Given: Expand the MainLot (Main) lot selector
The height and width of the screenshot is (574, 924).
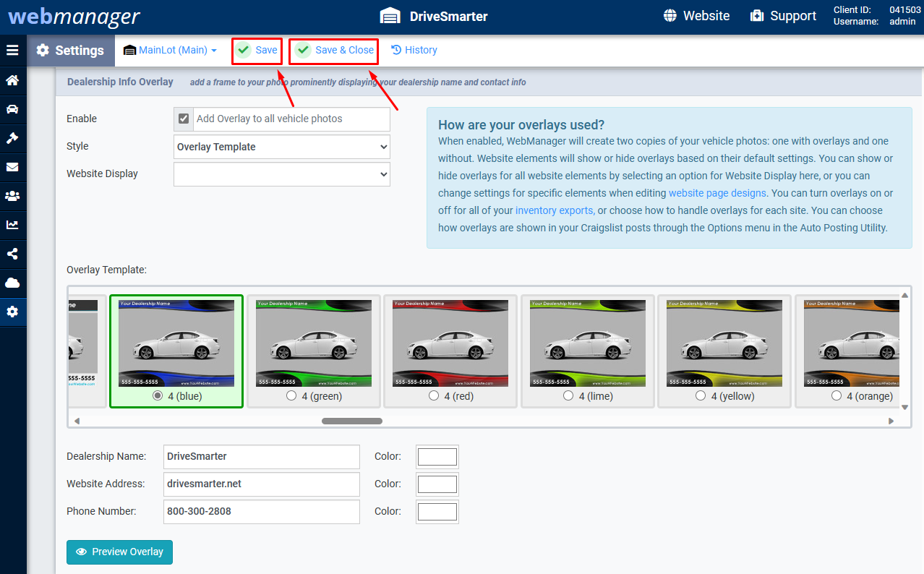Looking at the screenshot, I should pyautogui.click(x=171, y=50).
